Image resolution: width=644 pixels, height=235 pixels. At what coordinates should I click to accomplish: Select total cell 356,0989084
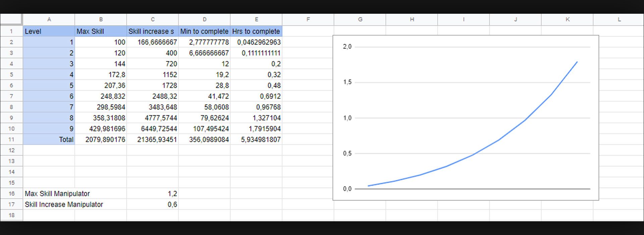[x=204, y=139]
